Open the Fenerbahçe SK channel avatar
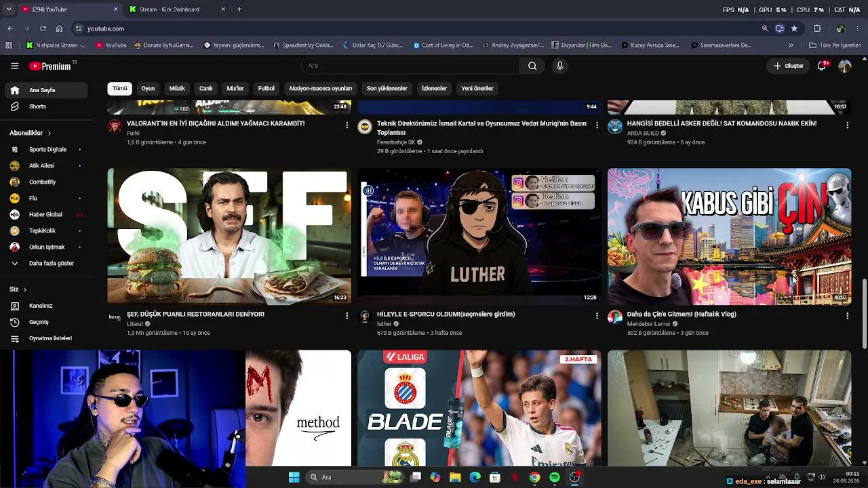868x488 pixels. pos(365,127)
